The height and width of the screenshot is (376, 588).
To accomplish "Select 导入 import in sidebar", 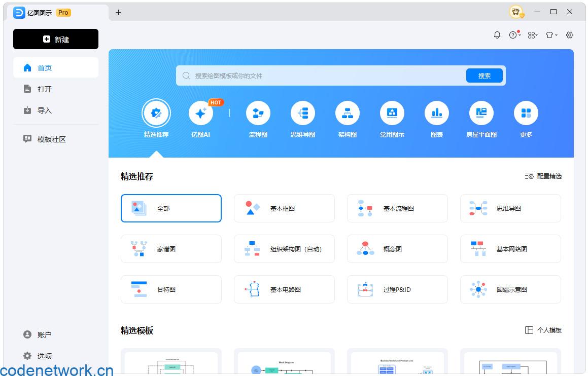I will point(56,110).
